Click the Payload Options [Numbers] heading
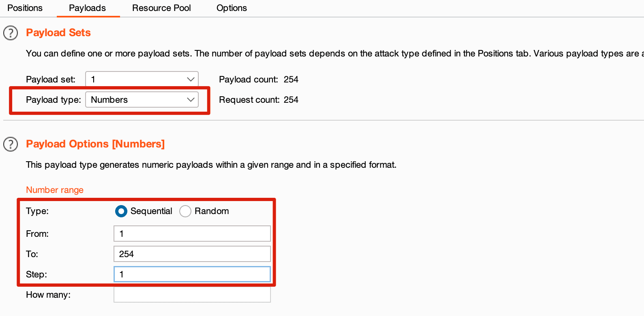This screenshot has width=644, height=316. (x=95, y=144)
